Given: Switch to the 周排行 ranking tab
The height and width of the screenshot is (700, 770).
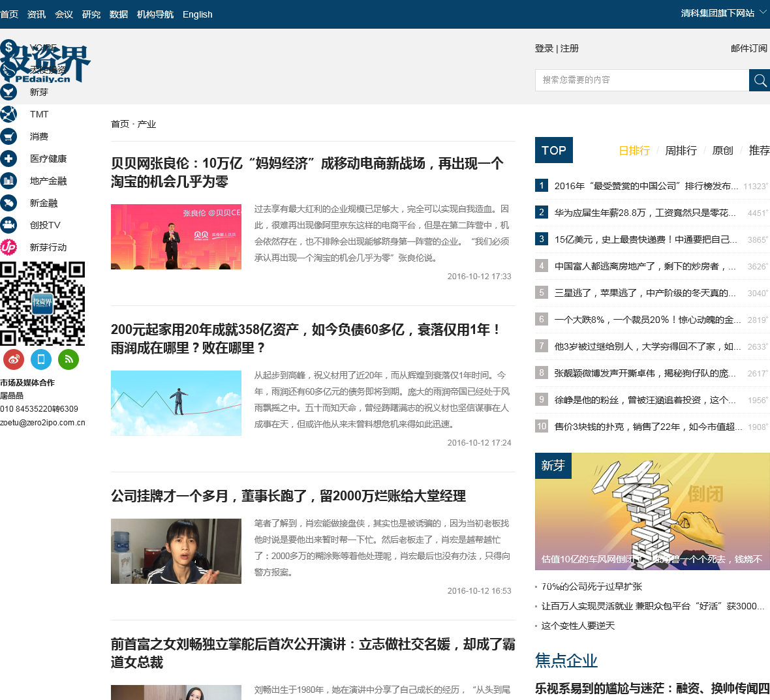Looking at the screenshot, I should coord(681,150).
